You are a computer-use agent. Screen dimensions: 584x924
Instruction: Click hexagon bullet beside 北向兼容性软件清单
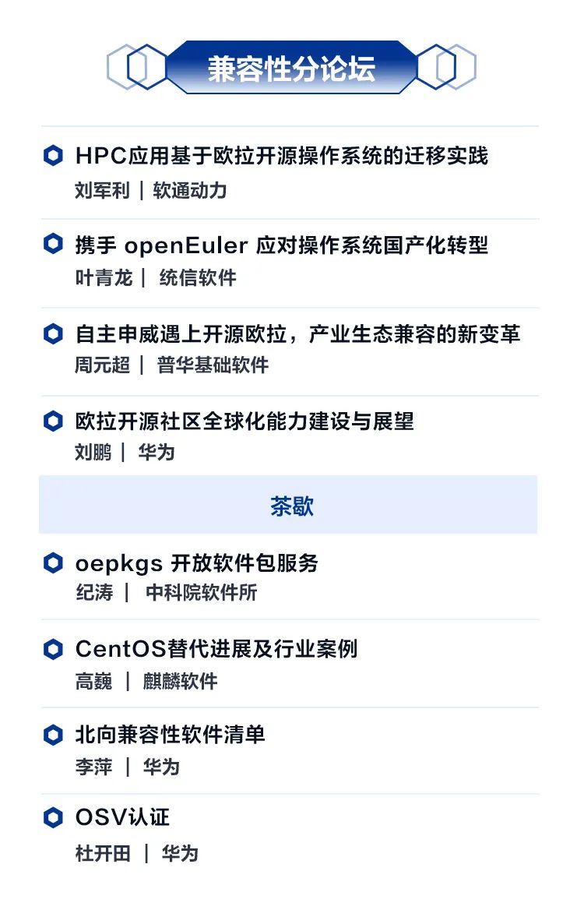point(53,735)
